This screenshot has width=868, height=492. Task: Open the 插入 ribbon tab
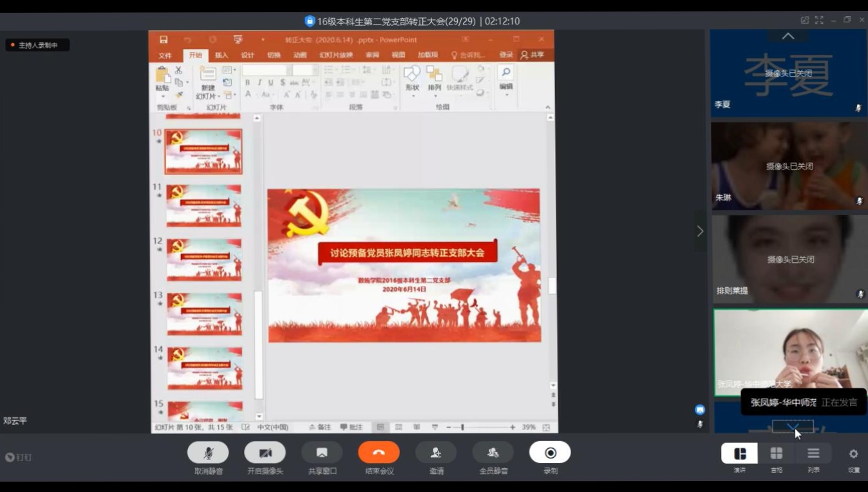[222, 55]
